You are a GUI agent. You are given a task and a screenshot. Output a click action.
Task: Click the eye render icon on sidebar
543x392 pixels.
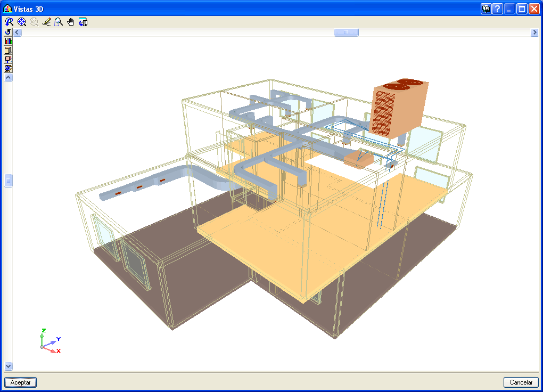click(x=7, y=68)
